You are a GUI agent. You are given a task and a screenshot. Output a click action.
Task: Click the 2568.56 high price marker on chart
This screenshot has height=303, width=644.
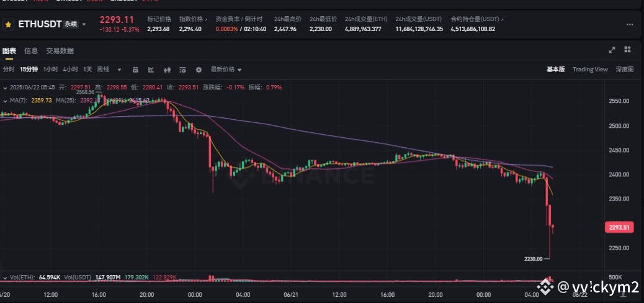click(86, 92)
